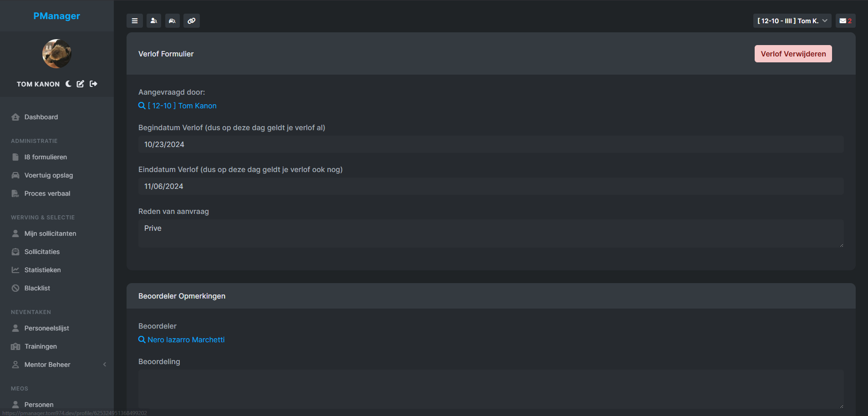Screen dimensions: 868x416
Task: Toggle the Statistieken sidebar view
Action: point(42,269)
